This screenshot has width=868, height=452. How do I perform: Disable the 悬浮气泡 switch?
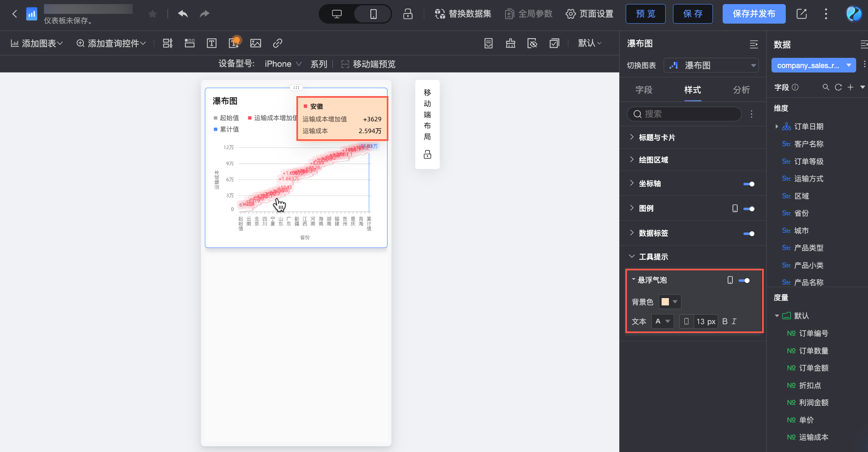pyautogui.click(x=744, y=281)
